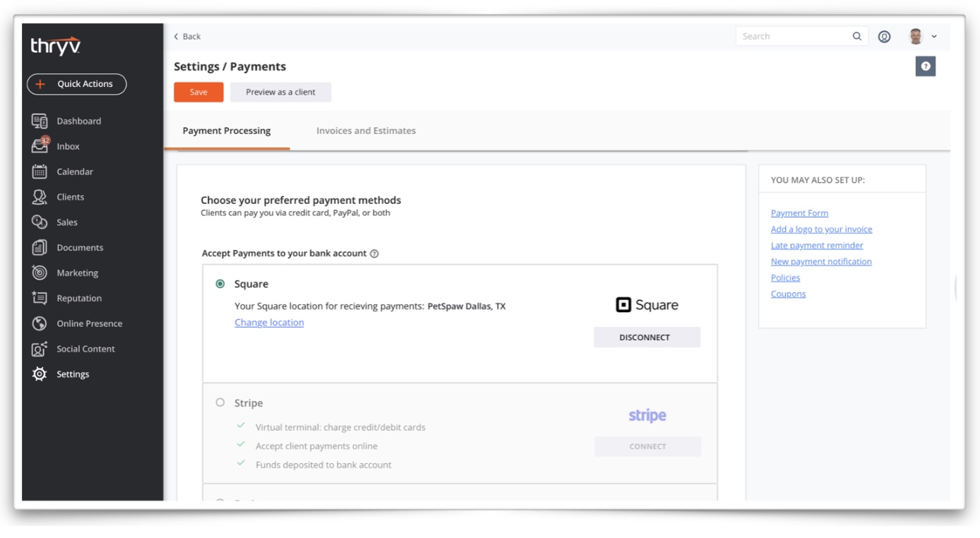Click the orange Save button
The image size is (980, 538).
pyautogui.click(x=198, y=92)
